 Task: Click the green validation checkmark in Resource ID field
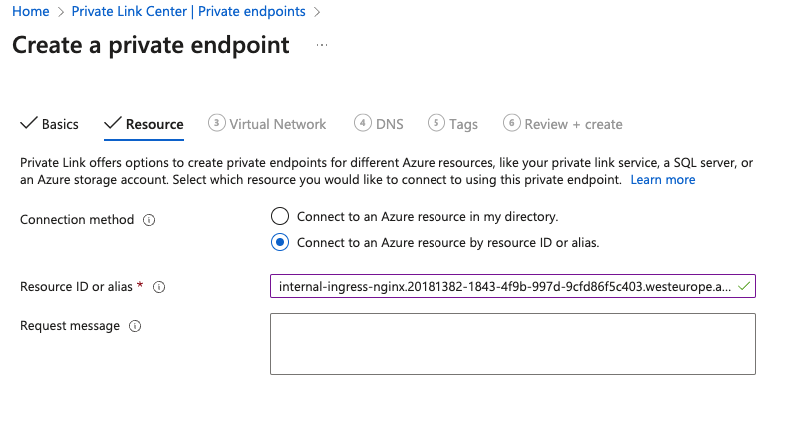(742, 287)
